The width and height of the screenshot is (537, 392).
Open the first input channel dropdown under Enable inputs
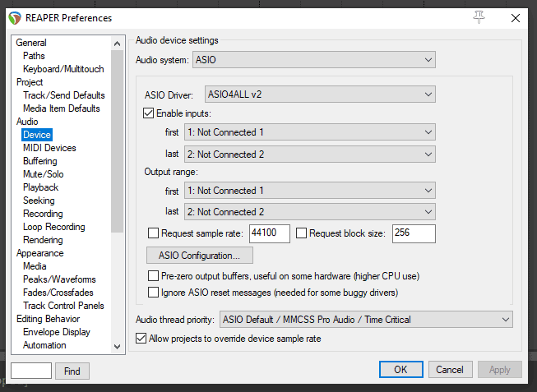309,132
